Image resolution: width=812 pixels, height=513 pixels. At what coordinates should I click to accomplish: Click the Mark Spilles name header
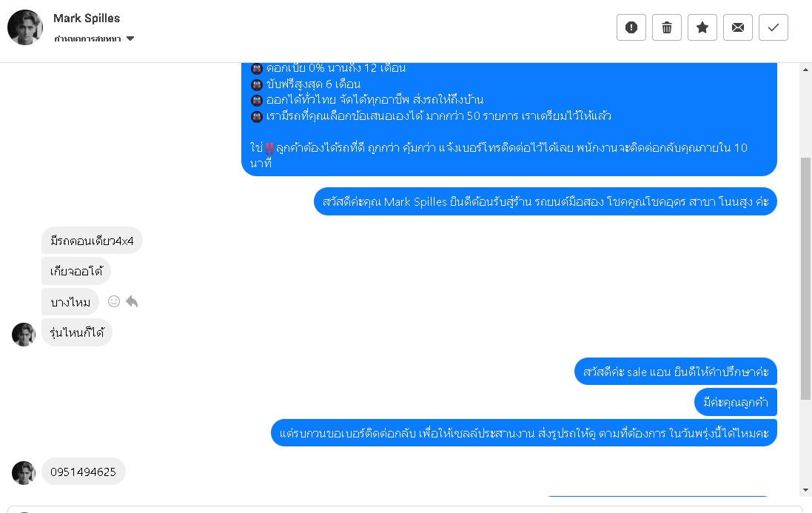[87, 18]
